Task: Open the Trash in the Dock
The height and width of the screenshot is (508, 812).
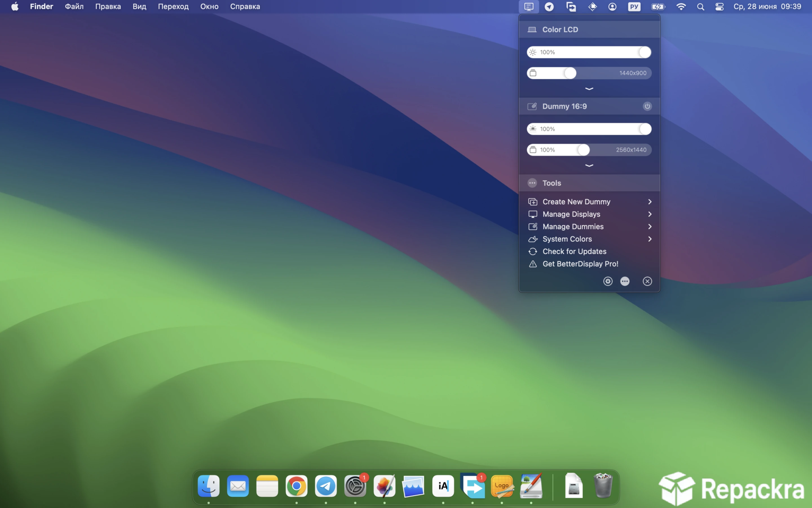Action: pos(603,486)
